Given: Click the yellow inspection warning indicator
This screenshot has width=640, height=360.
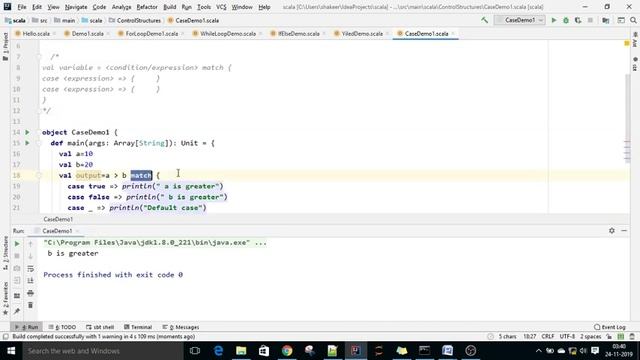Looking at the screenshot, I should tap(627, 43).
